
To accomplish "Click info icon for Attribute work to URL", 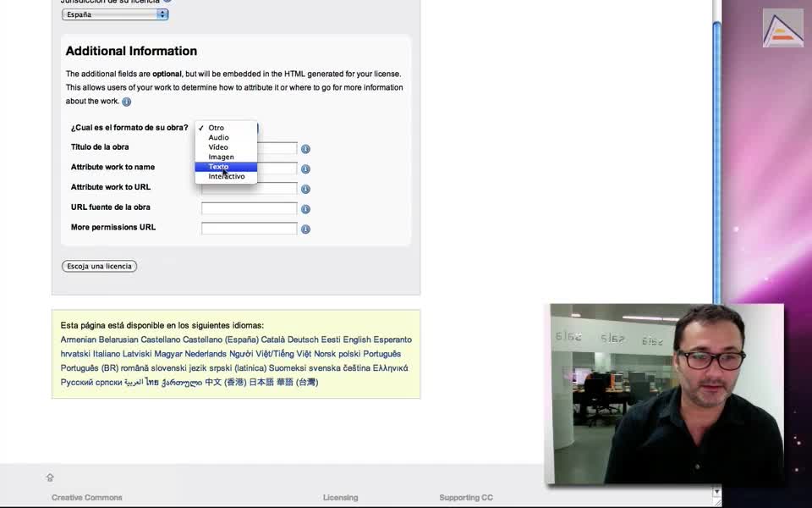I will pos(305,189).
